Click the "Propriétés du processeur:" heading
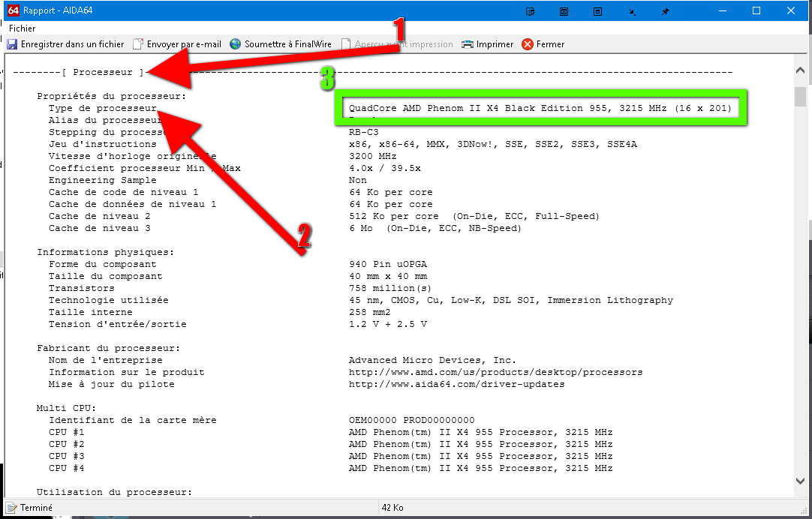Image resolution: width=812 pixels, height=519 pixels. [x=111, y=96]
